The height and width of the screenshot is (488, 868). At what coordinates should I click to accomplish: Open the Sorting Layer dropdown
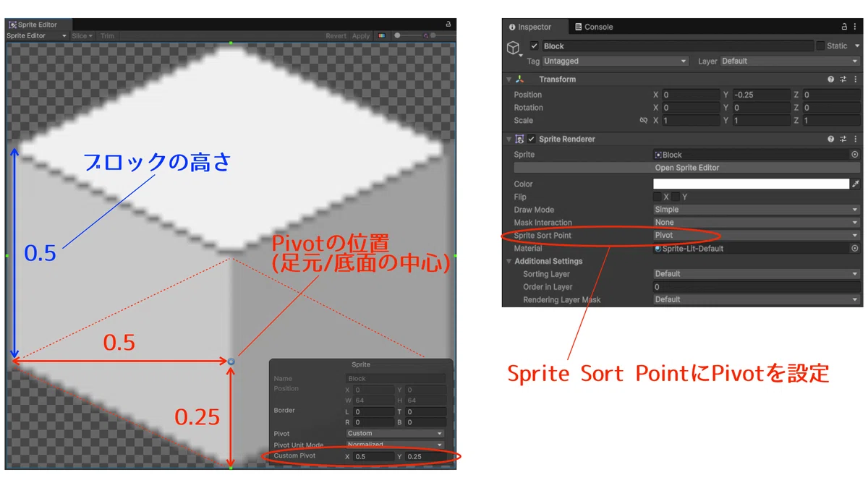pyautogui.click(x=757, y=274)
